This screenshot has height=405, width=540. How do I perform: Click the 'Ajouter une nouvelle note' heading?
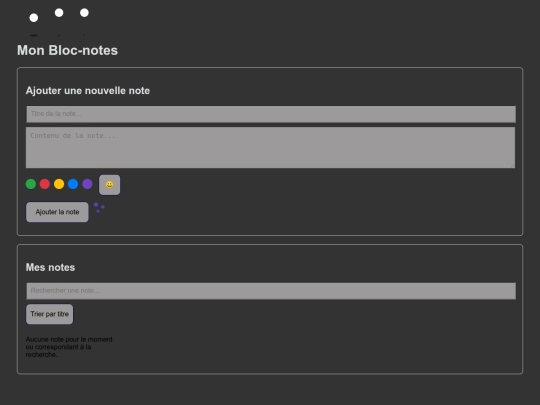tap(88, 91)
